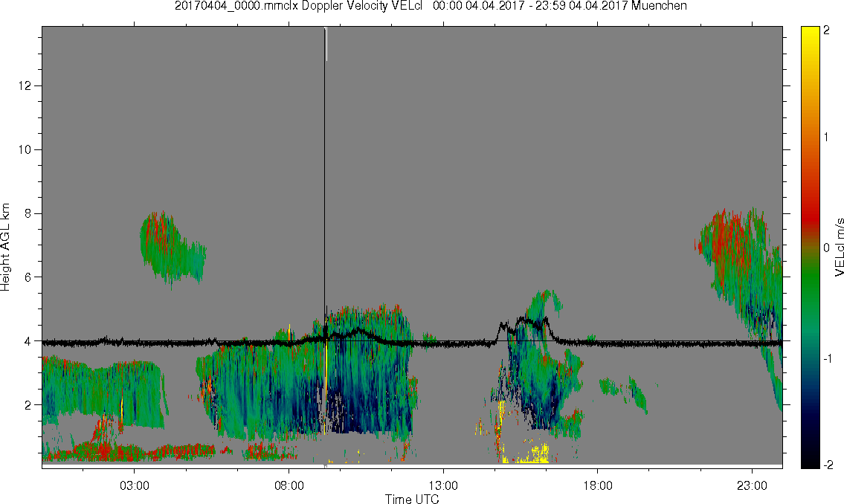This screenshot has width=844, height=504.
Task: Click the 03:00 time axis label
Action: tap(134, 485)
